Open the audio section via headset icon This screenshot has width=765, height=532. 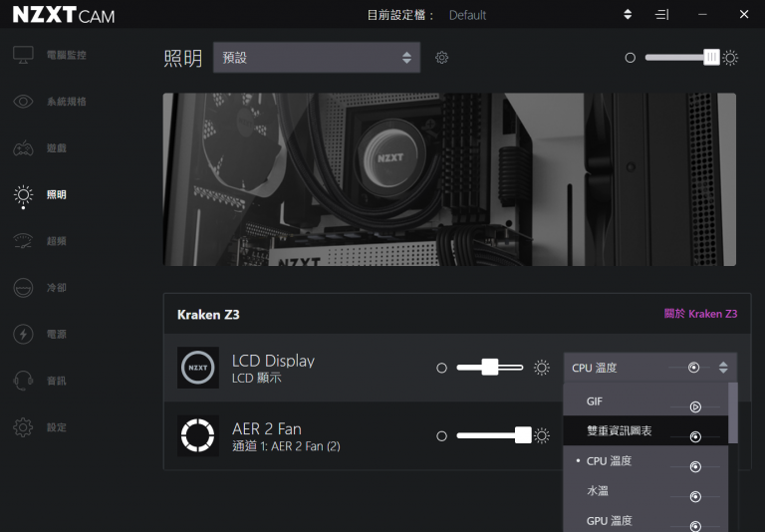[23, 381]
